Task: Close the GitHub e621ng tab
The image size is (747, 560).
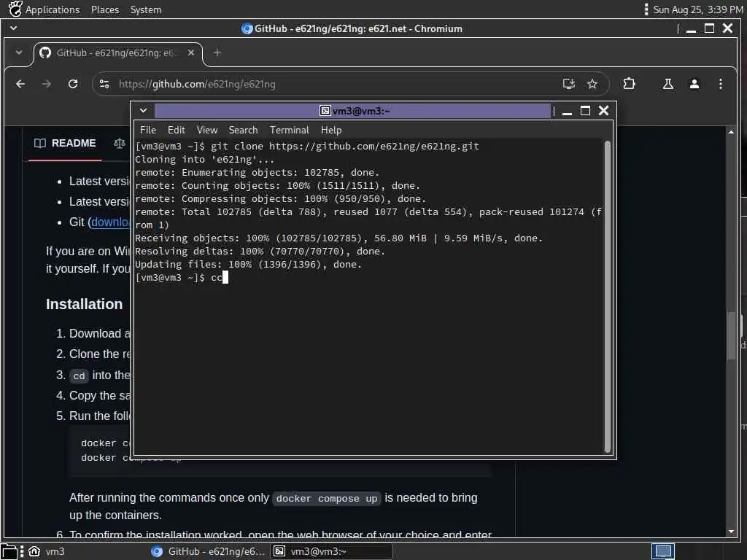Action: 191,52
